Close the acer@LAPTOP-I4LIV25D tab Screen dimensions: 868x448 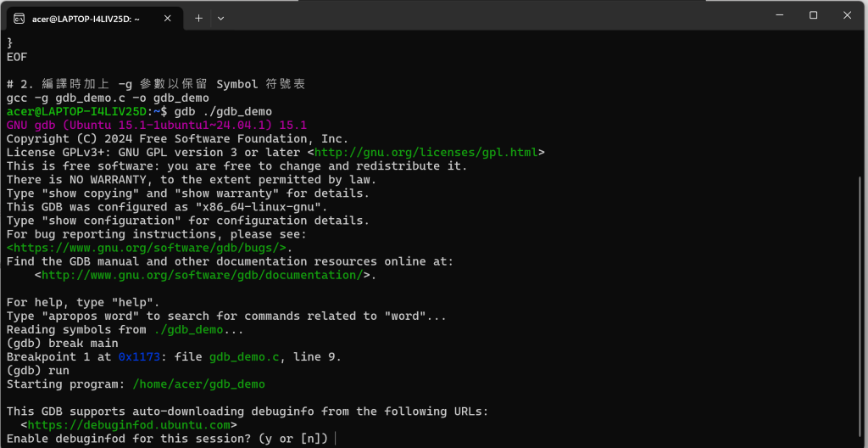169,19
